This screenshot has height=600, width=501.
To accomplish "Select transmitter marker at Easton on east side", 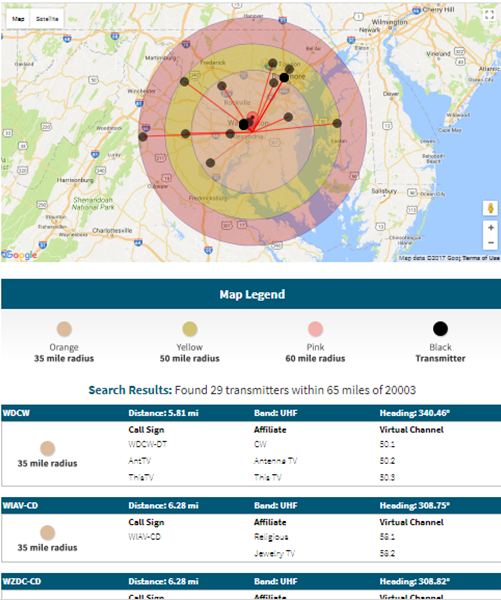I will 337,123.
